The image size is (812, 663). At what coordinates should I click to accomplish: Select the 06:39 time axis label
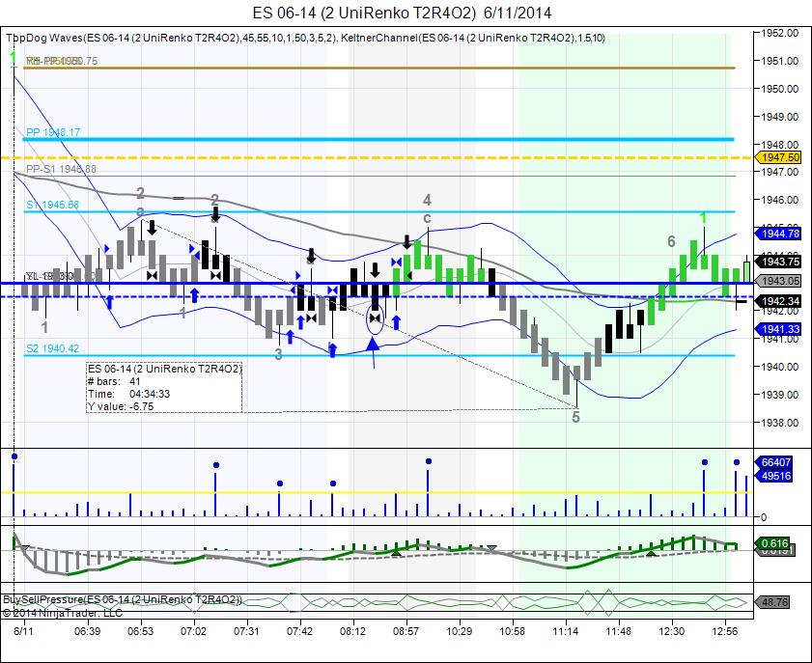(x=88, y=631)
